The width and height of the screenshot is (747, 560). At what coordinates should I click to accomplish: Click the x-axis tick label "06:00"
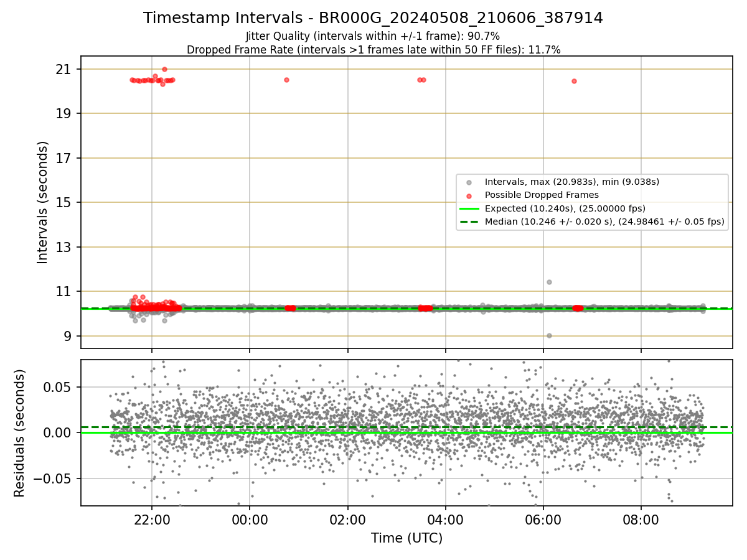tap(543, 520)
